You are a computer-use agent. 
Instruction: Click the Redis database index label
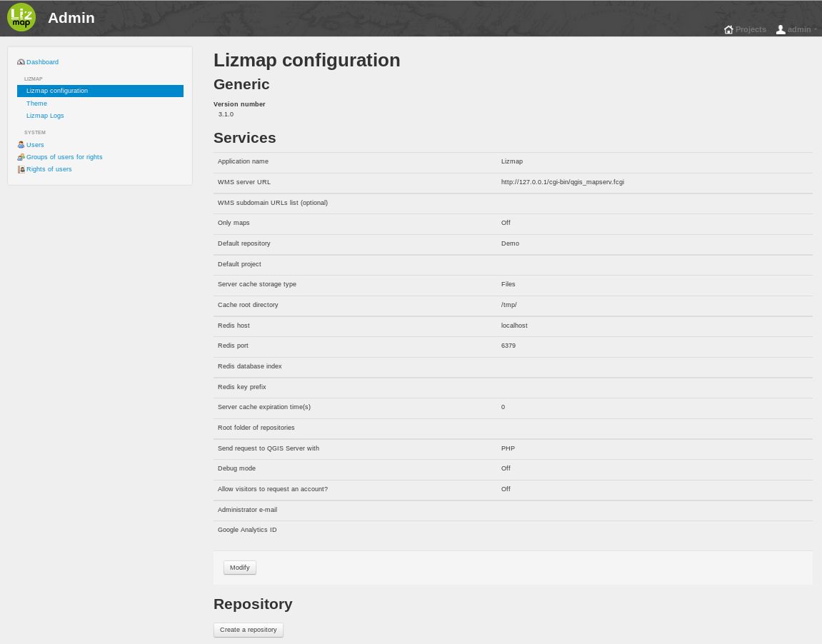(249, 366)
